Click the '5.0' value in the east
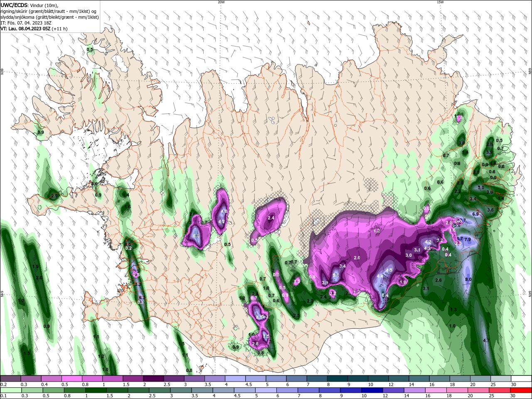 coord(481,187)
